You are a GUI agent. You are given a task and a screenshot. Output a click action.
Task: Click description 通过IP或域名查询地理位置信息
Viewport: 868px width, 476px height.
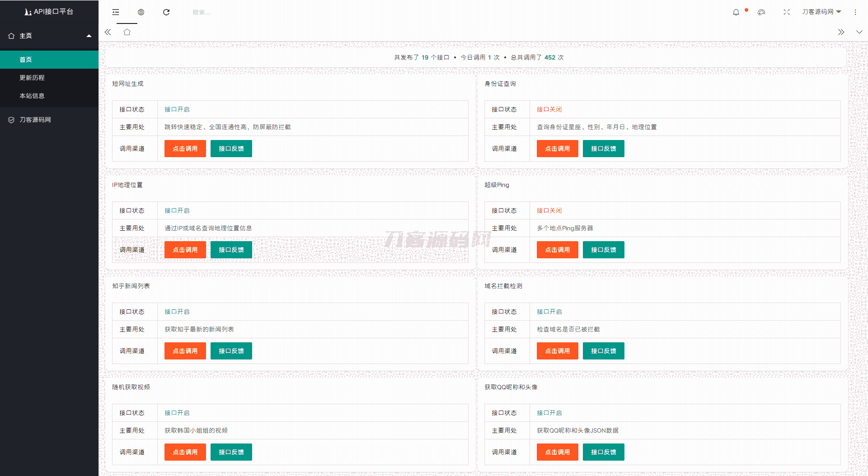point(208,228)
